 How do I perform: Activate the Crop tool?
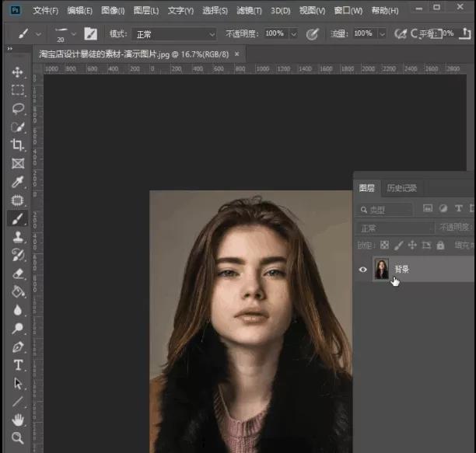click(17, 145)
